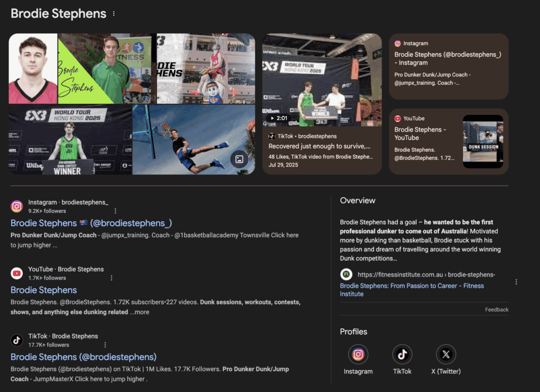Click the Instagram icon under Profiles
The image size is (540, 392).
tap(358, 355)
